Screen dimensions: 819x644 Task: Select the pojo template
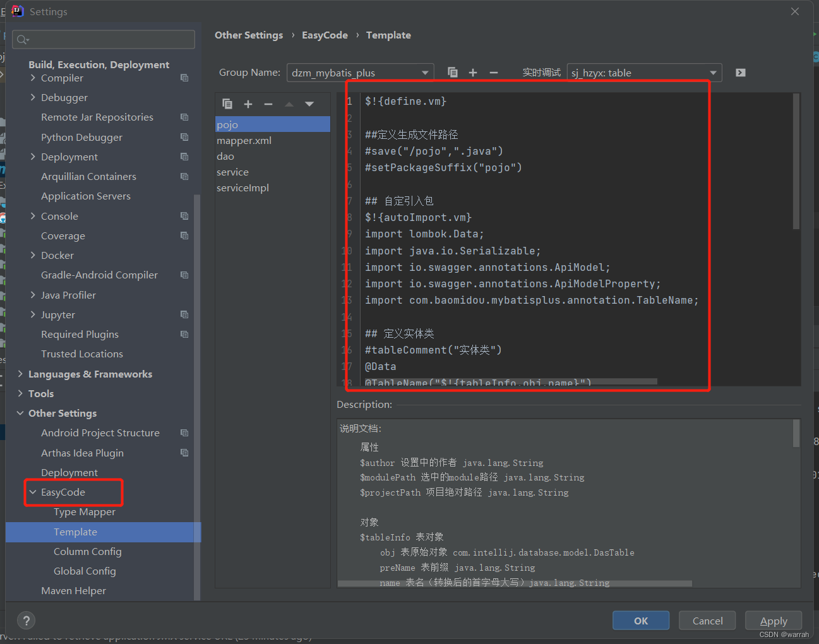[273, 124]
